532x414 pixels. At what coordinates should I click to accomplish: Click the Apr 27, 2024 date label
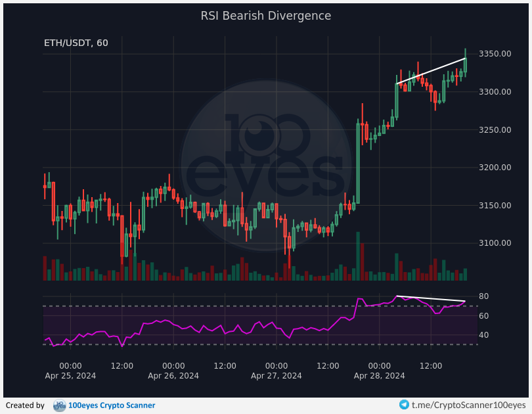click(x=277, y=376)
